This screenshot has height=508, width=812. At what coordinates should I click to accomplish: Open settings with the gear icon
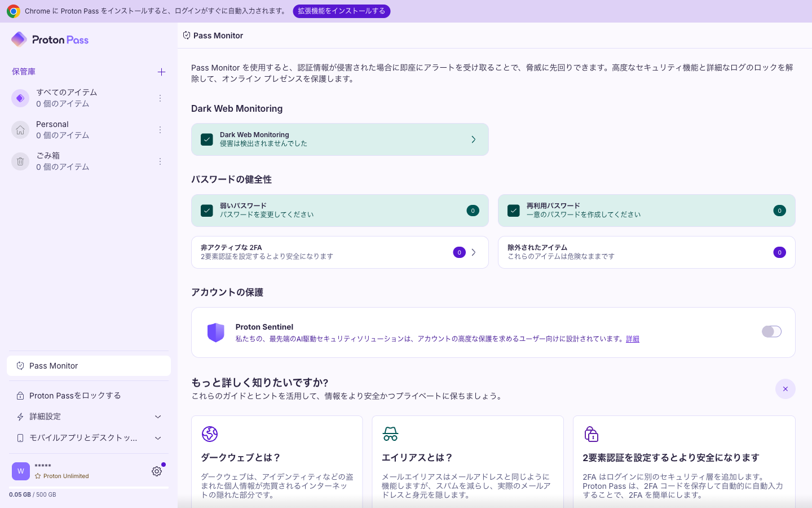[x=157, y=471]
